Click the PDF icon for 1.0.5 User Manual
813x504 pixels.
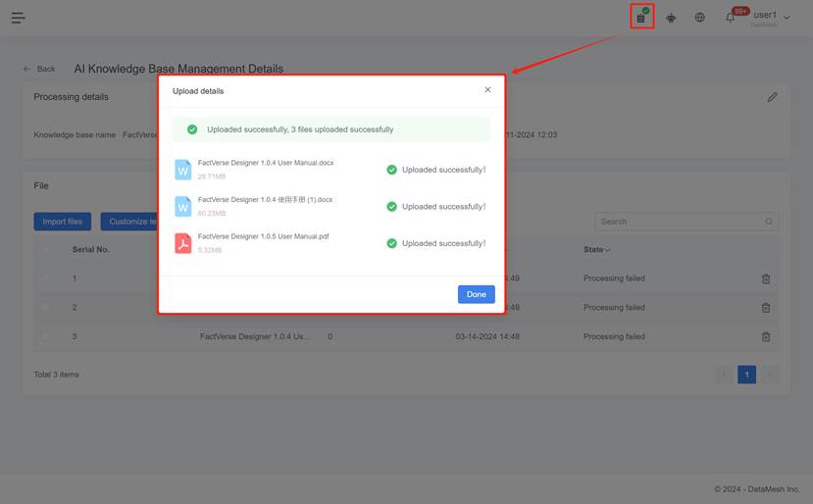(183, 243)
